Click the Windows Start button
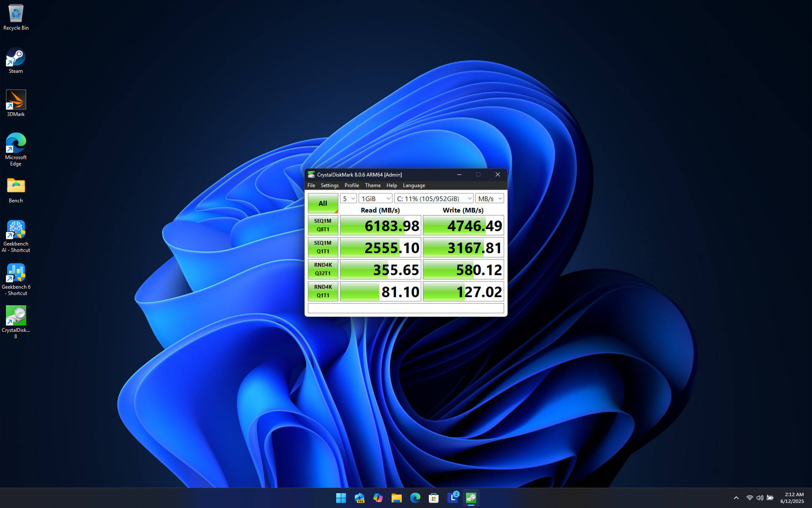The width and height of the screenshot is (812, 508). 341,498
